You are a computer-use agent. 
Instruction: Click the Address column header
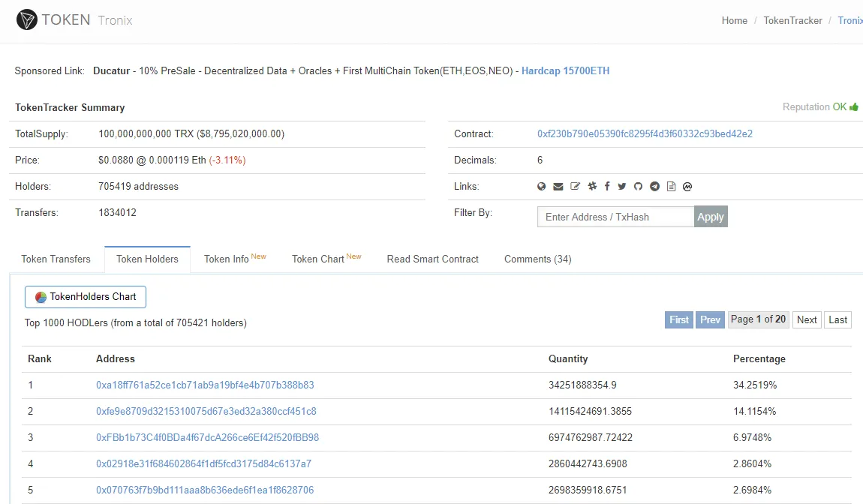point(115,358)
